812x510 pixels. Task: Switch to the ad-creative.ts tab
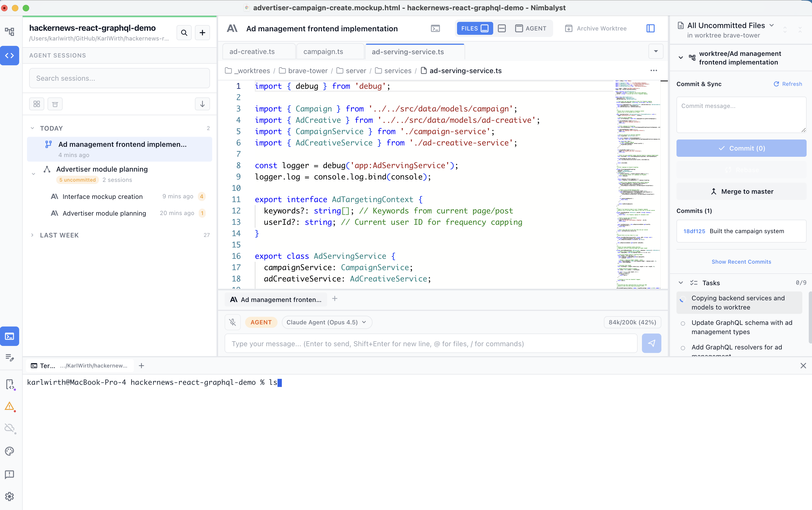259,52
